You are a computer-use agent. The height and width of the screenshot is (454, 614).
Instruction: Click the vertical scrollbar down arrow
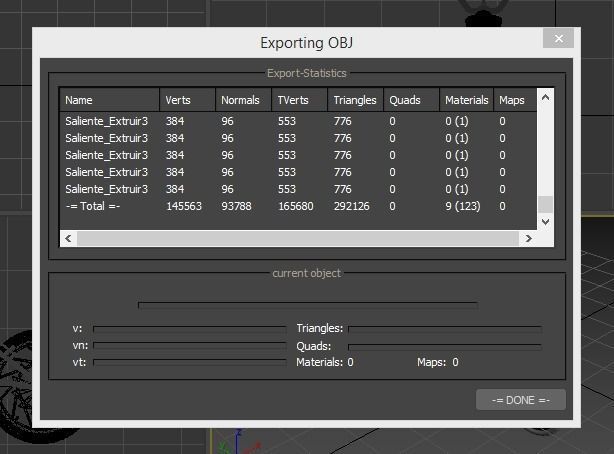point(545,222)
